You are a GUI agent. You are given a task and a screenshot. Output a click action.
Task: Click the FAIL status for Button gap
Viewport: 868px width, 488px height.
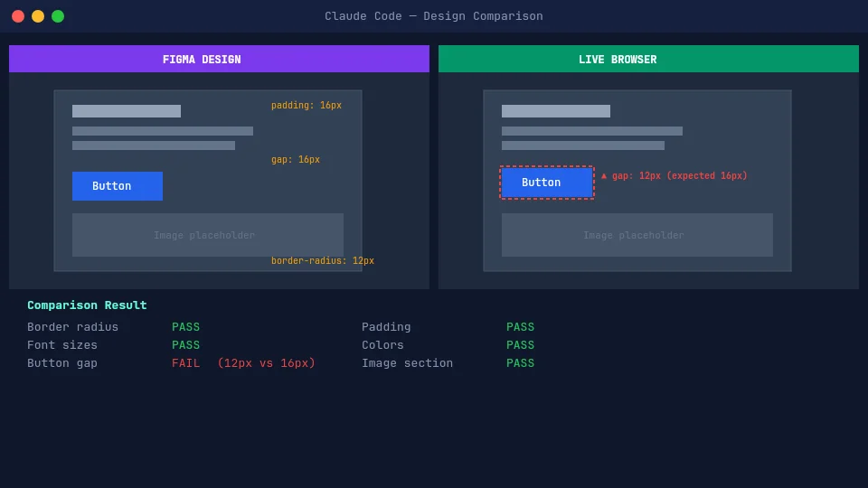(186, 363)
